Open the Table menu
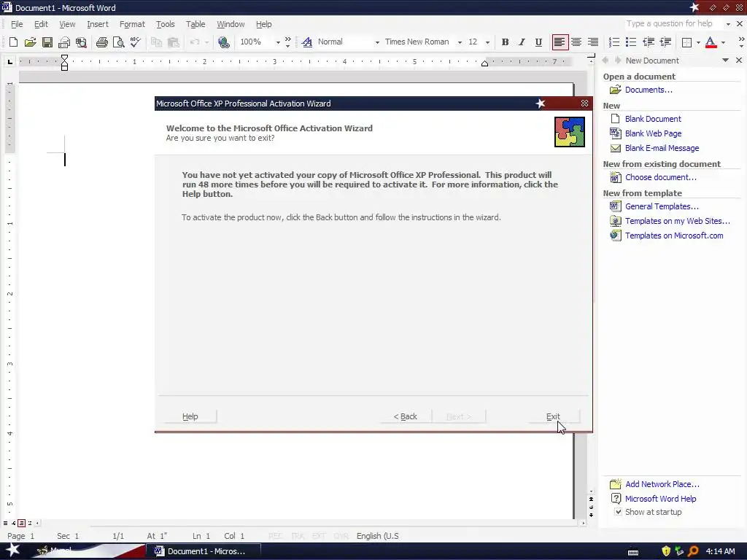Image resolution: width=747 pixels, height=560 pixels. 196,24
